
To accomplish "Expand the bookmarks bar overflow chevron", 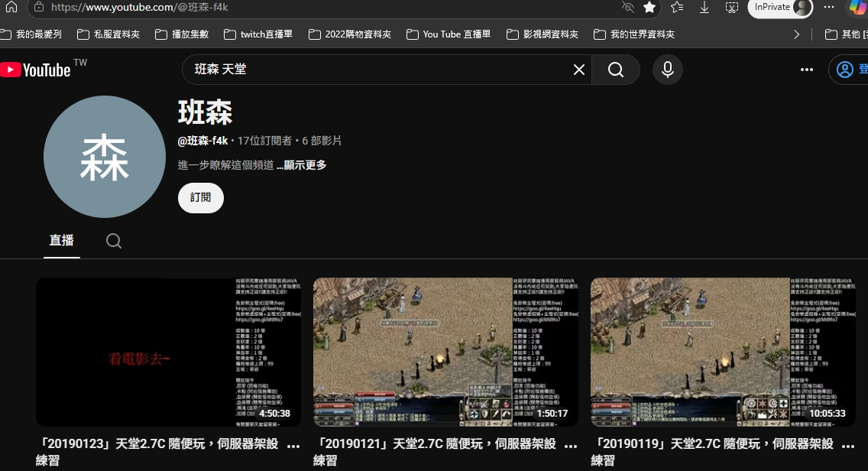I will 796,34.
